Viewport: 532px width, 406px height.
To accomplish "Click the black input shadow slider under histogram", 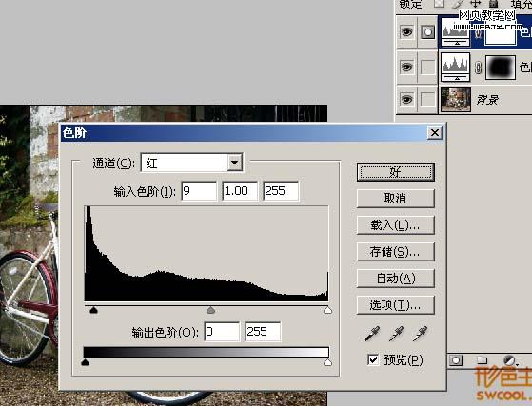I will click(93, 310).
